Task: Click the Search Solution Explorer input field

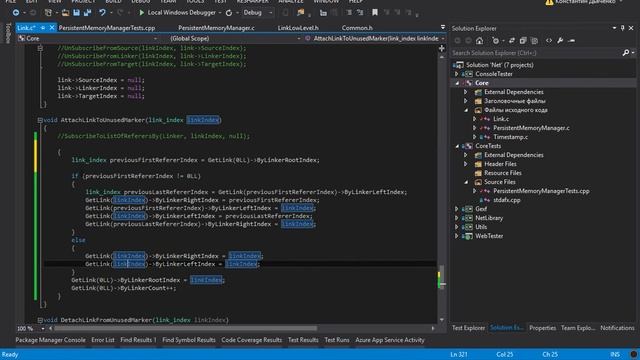Action: [x=536, y=53]
